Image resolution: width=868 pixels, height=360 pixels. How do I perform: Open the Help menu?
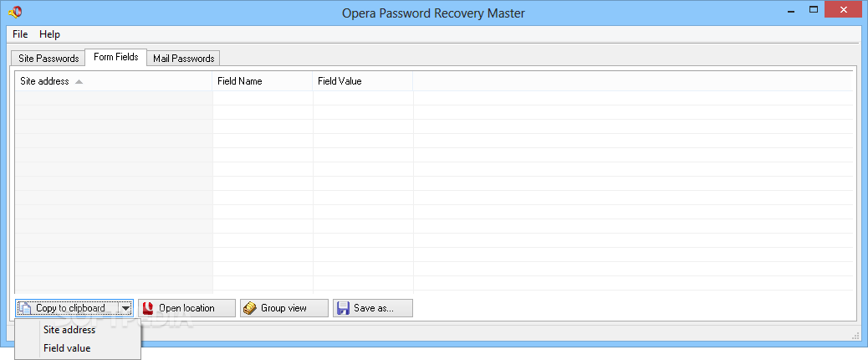click(50, 34)
